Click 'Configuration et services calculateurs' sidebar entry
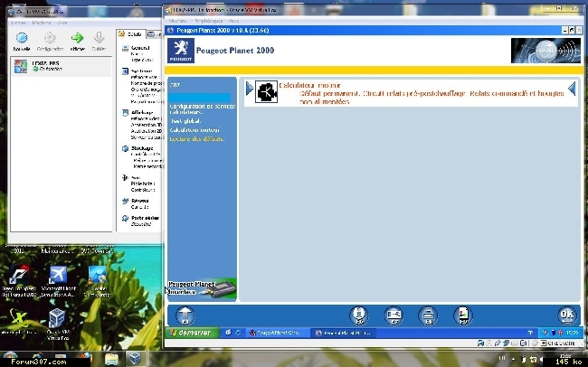This screenshot has height=367, width=588. tap(203, 109)
